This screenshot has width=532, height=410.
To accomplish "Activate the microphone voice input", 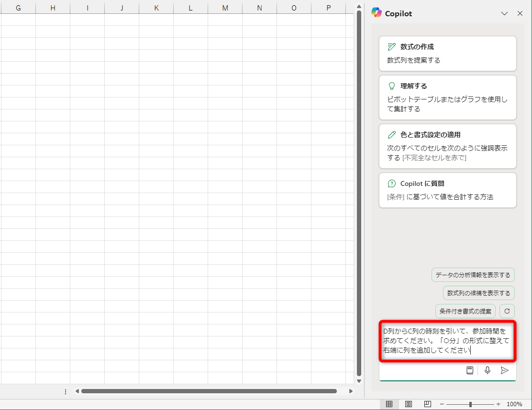I will 488,370.
